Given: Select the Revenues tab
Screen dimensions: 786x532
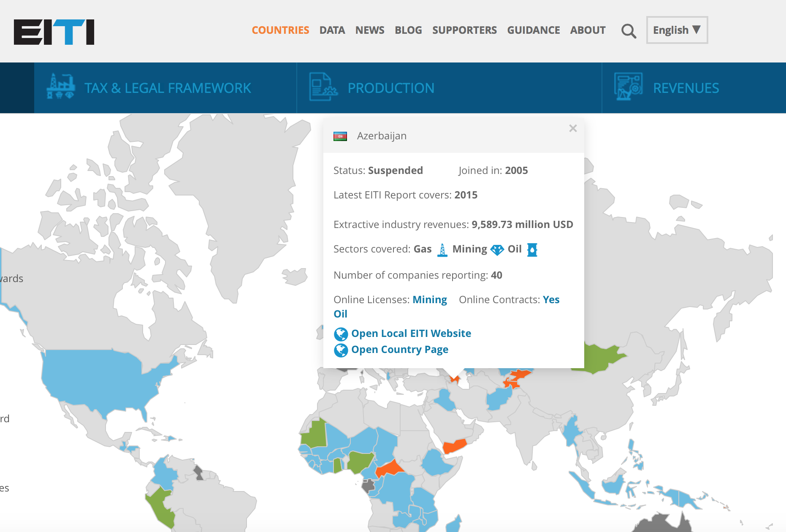Looking at the screenshot, I should pyautogui.click(x=694, y=88).
